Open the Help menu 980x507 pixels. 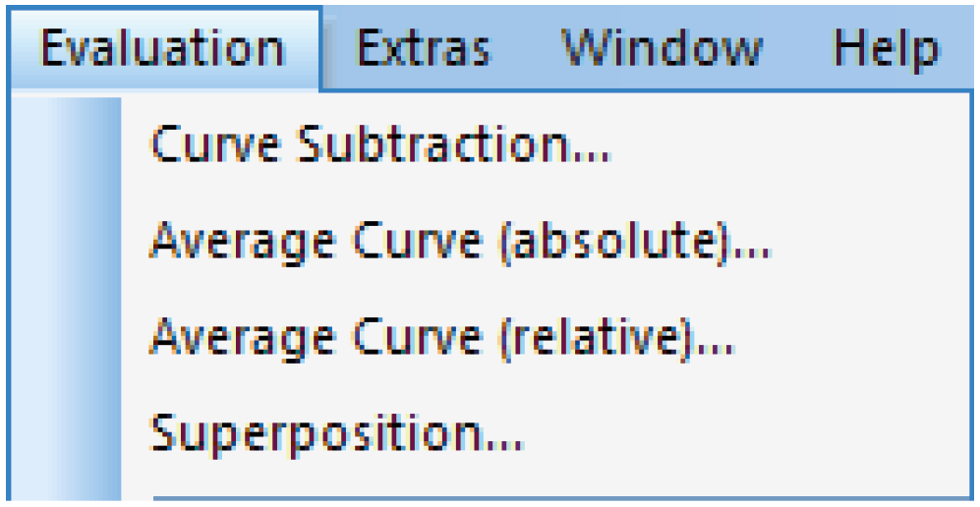click(x=887, y=48)
